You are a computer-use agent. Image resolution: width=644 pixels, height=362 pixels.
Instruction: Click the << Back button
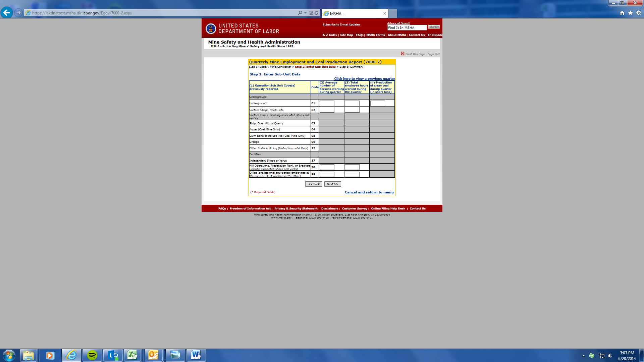(x=314, y=184)
